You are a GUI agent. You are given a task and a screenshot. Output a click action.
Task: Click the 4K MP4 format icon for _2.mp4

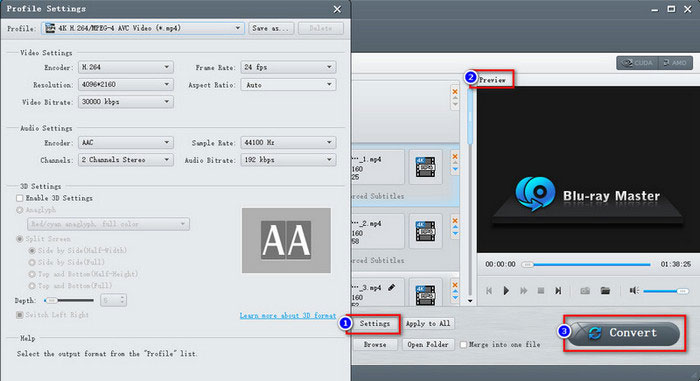[425, 231]
